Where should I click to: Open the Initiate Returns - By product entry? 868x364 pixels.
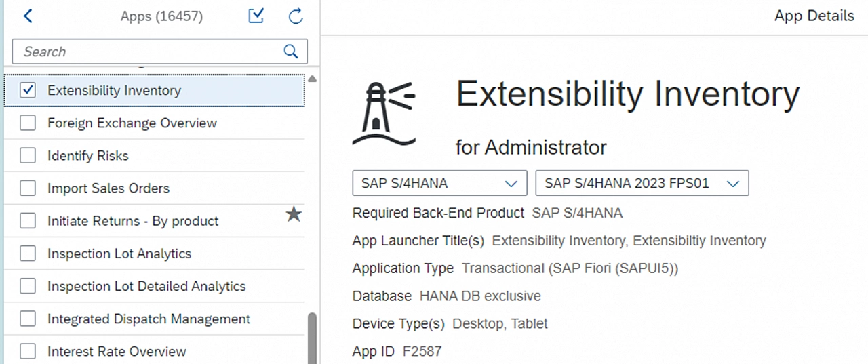155,220
